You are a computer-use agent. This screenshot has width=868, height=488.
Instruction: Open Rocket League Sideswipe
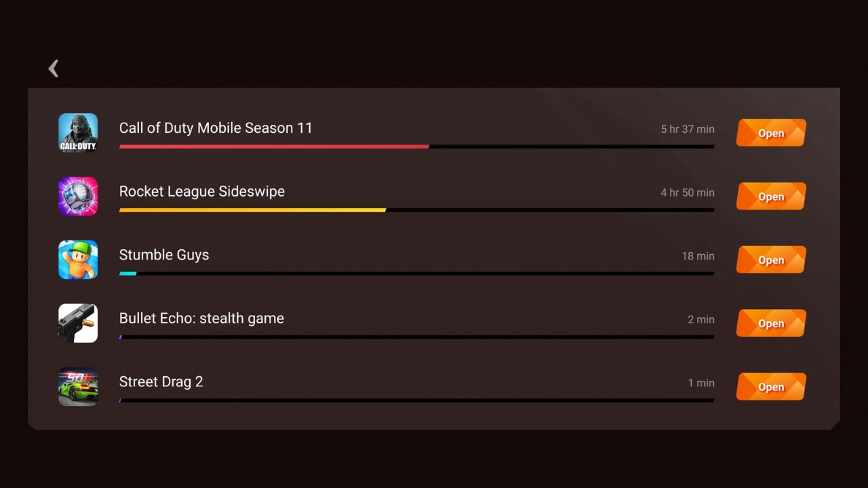[x=771, y=196]
